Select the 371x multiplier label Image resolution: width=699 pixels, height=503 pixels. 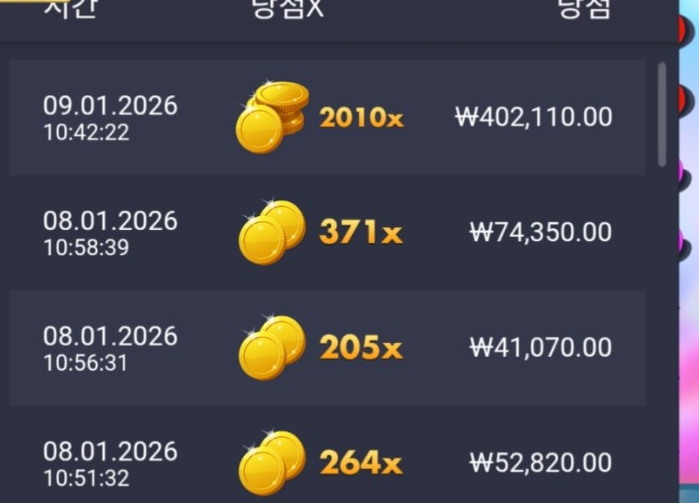pos(362,232)
